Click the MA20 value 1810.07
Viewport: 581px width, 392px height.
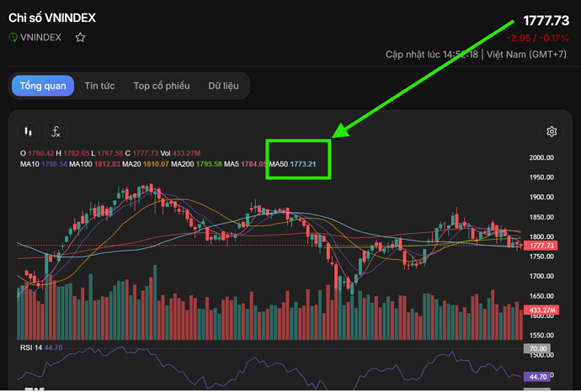point(156,164)
